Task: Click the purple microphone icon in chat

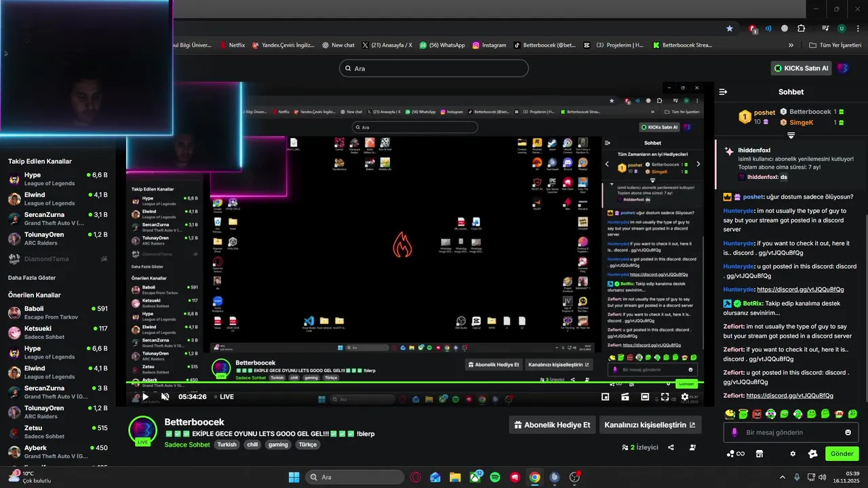Action: [x=734, y=432]
